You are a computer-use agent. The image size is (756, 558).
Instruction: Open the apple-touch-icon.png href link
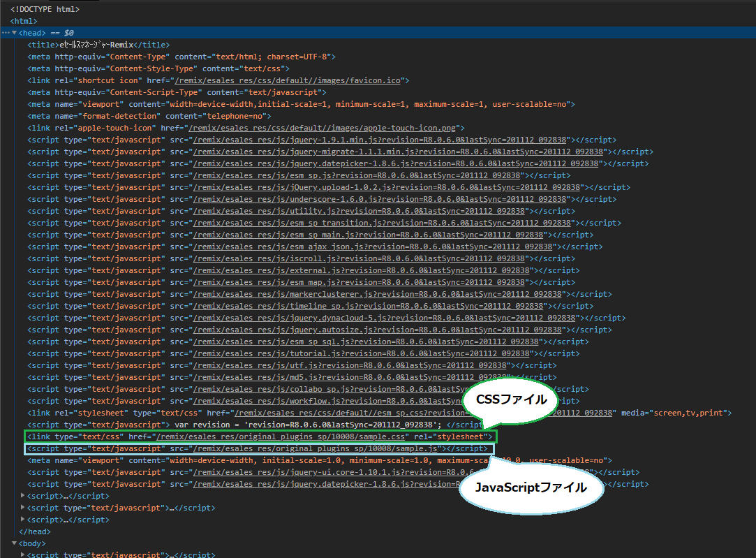322,128
